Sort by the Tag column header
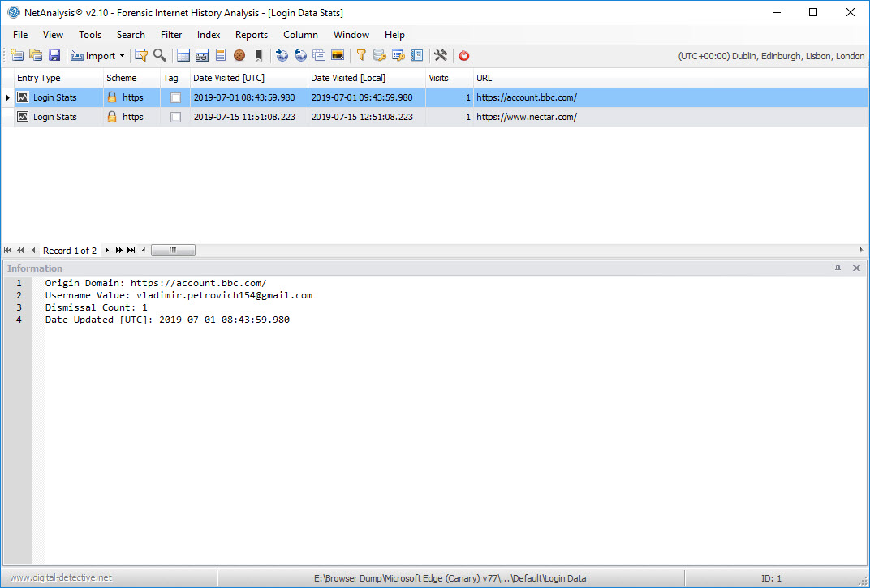Image resolution: width=870 pixels, height=588 pixels. click(174, 78)
